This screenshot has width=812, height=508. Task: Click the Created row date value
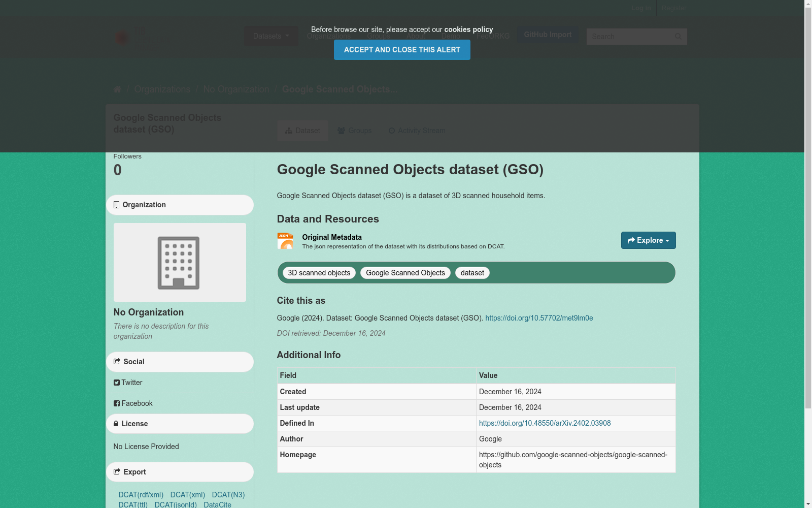pos(510,392)
